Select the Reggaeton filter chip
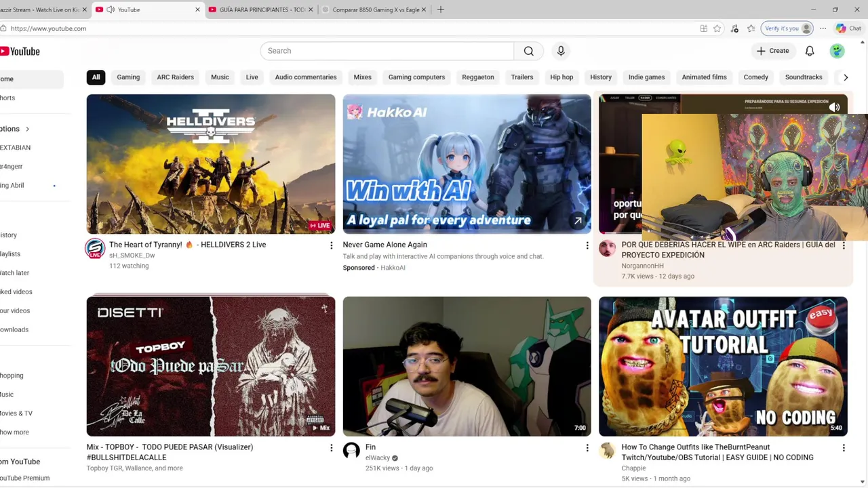This screenshot has height=488, width=868. (478, 77)
